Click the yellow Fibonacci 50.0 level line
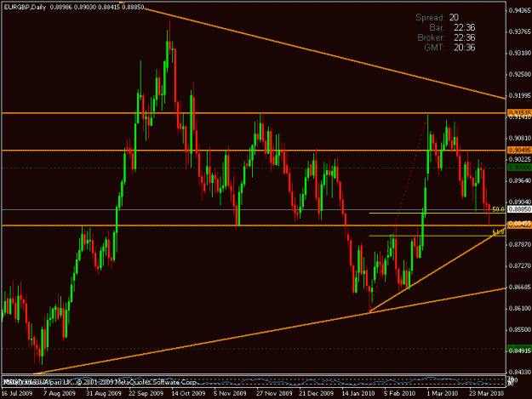The image size is (532, 399). (x=437, y=214)
